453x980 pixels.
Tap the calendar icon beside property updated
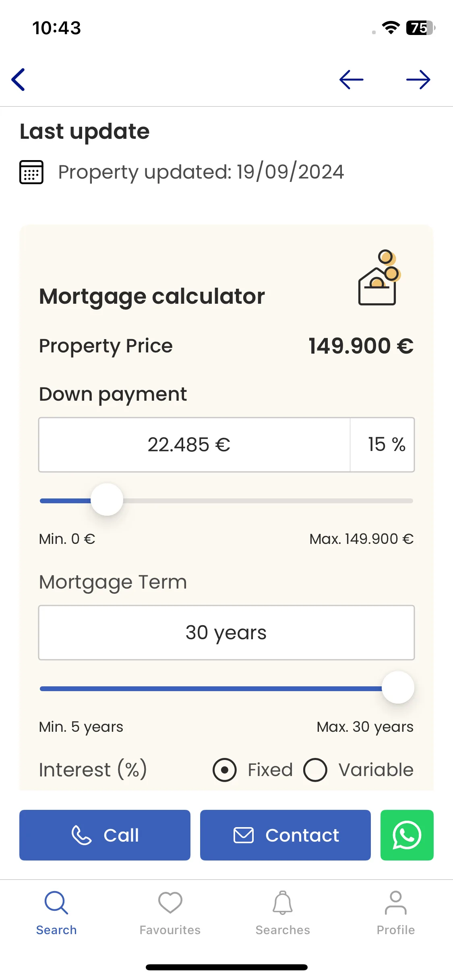31,172
